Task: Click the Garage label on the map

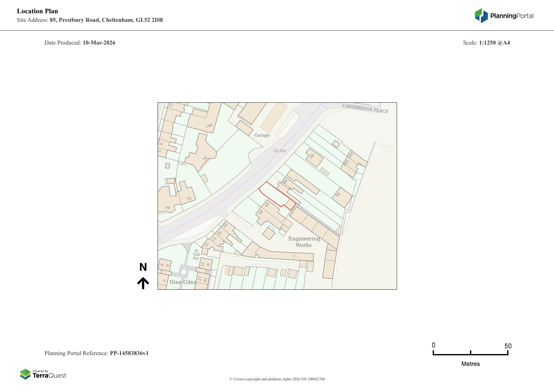Action: point(262,135)
